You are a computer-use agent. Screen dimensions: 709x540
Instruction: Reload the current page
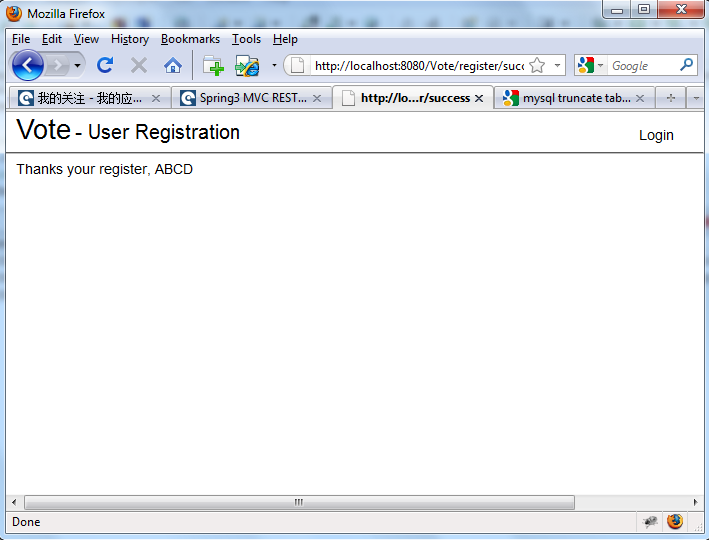point(105,66)
